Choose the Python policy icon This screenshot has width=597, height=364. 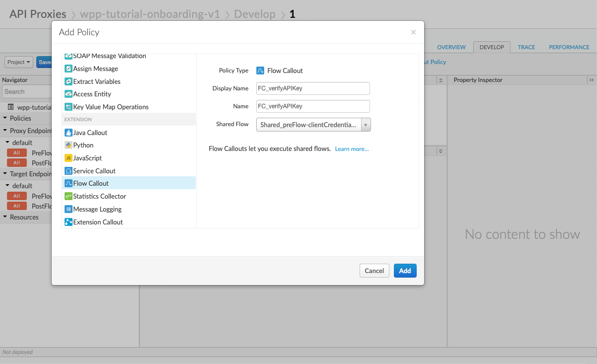[x=69, y=146]
